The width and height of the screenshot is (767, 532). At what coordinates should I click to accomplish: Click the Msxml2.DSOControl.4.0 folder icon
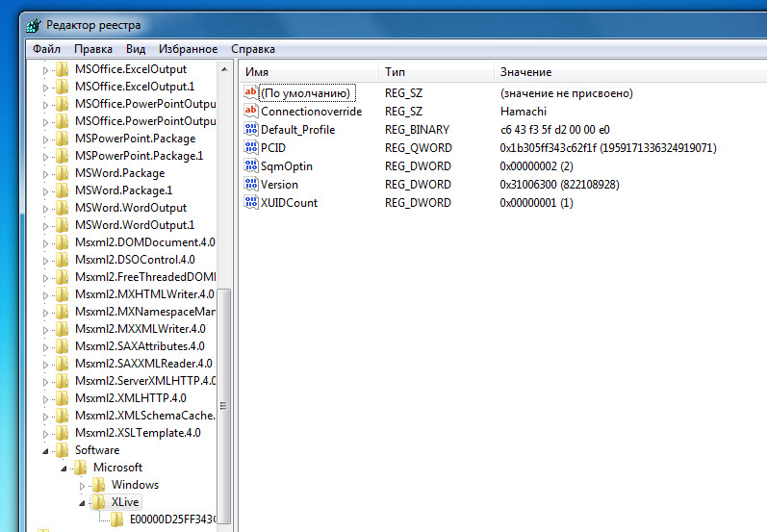point(63,260)
